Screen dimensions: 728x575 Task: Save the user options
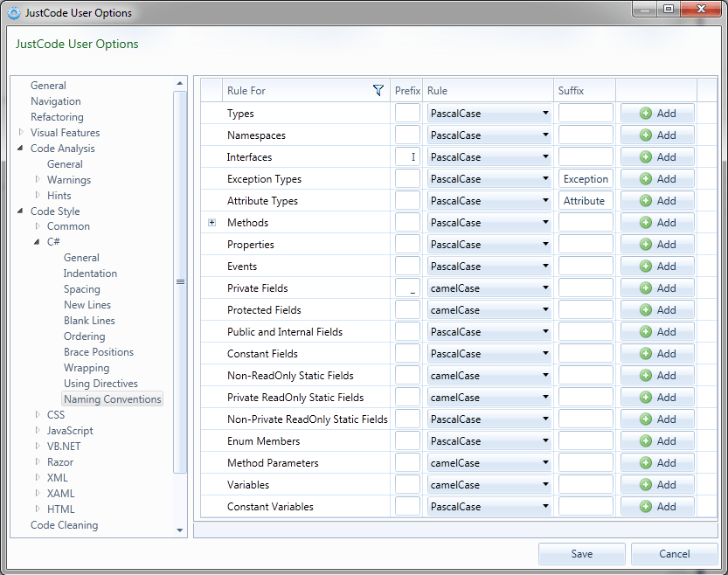582,554
